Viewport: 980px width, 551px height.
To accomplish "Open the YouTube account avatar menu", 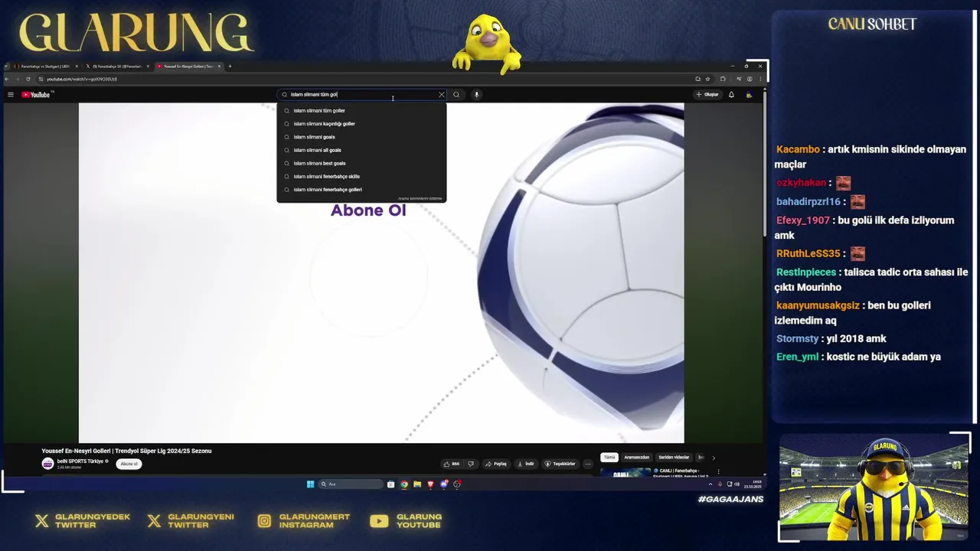I will click(x=750, y=95).
